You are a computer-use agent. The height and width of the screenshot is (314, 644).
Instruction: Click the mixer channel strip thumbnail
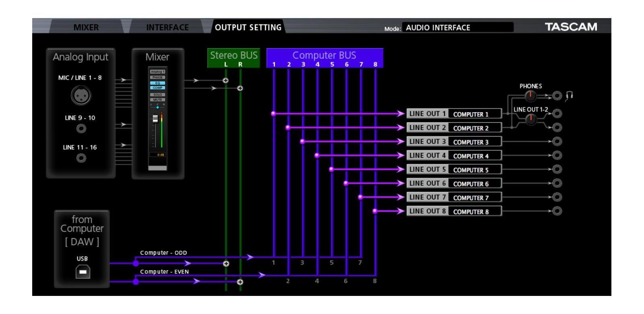pos(157,119)
